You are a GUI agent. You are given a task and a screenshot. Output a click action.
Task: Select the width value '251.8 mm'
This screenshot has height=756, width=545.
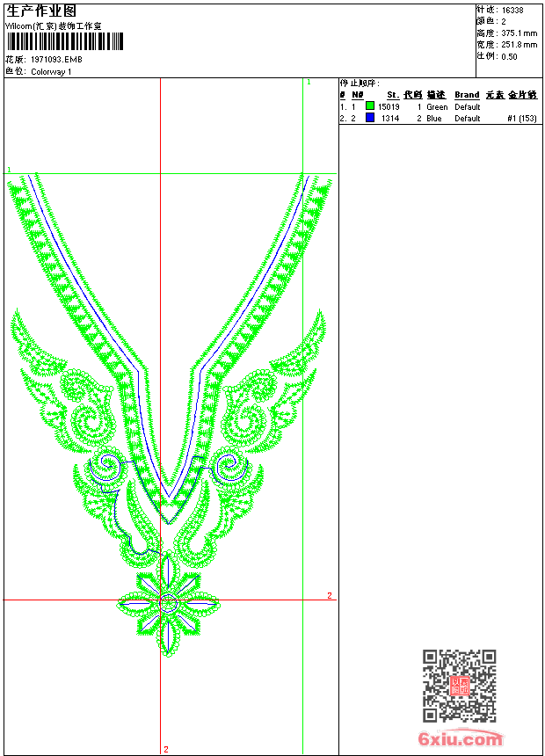pyautogui.click(x=519, y=45)
